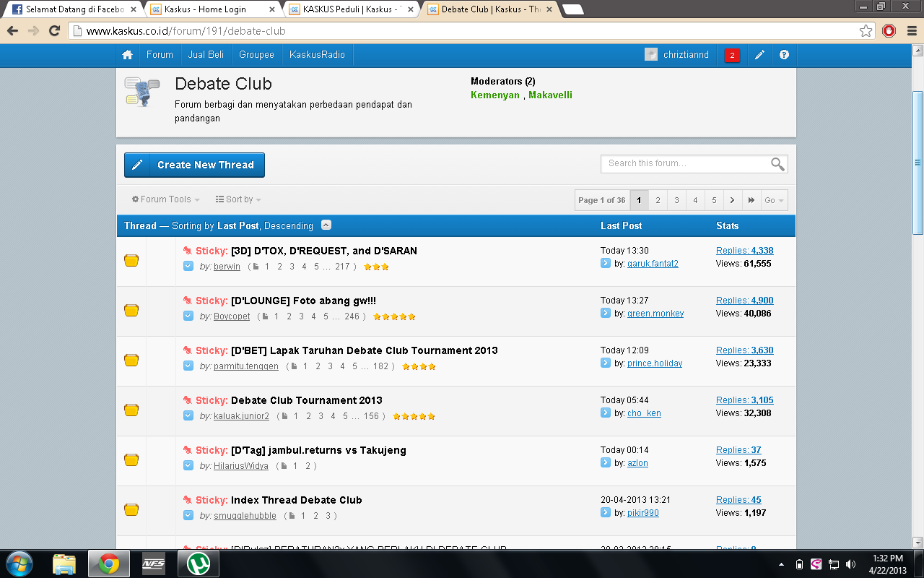Open the Go page jump dropdown
Screen dimensions: 924x578
pos(775,200)
